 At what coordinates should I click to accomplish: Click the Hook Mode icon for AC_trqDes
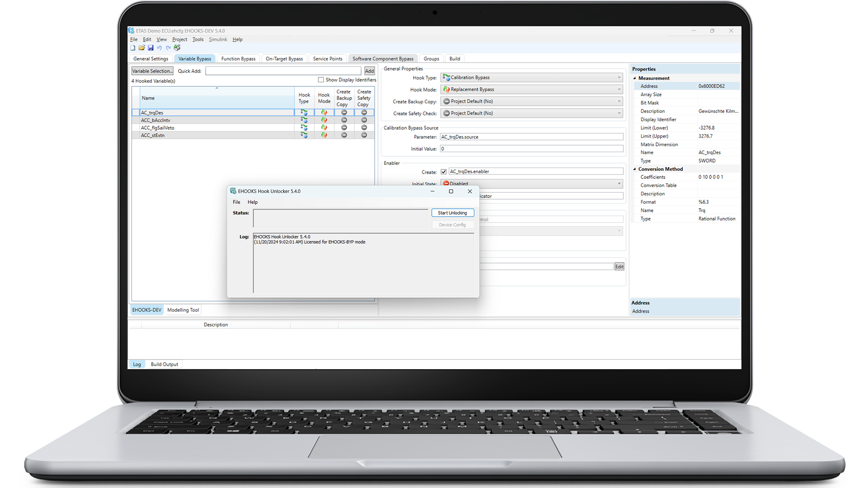pos(324,113)
